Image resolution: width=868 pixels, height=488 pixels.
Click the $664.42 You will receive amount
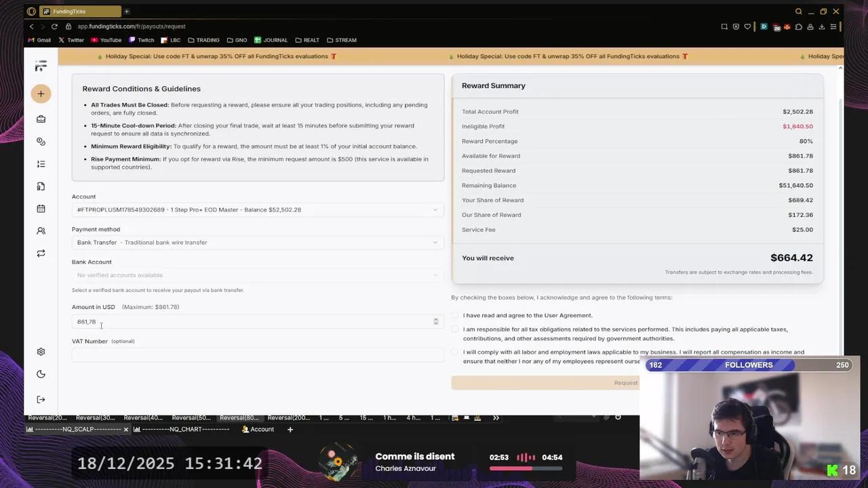791,258
